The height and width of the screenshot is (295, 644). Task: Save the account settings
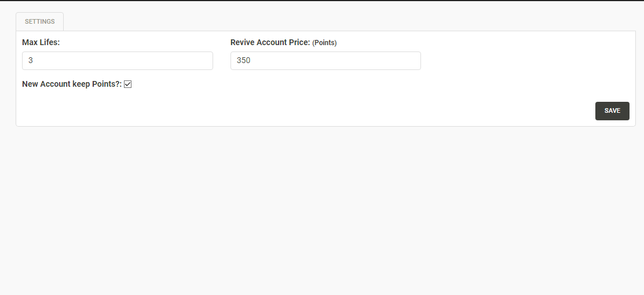pos(612,111)
